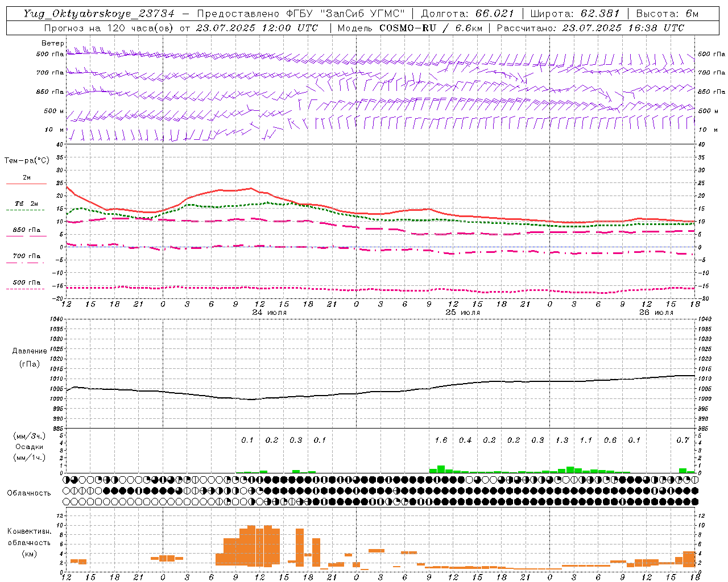
Task: Click the Ветер panel label
Action: [53, 43]
